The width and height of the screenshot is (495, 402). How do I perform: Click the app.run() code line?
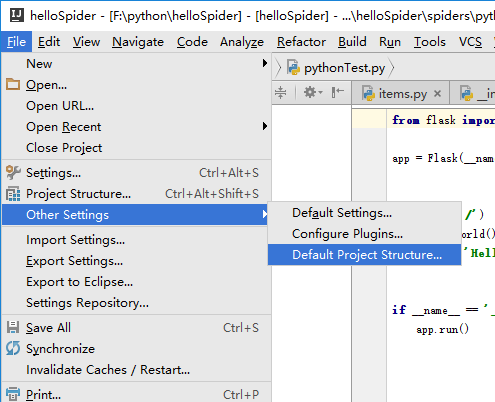(x=442, y=329)
